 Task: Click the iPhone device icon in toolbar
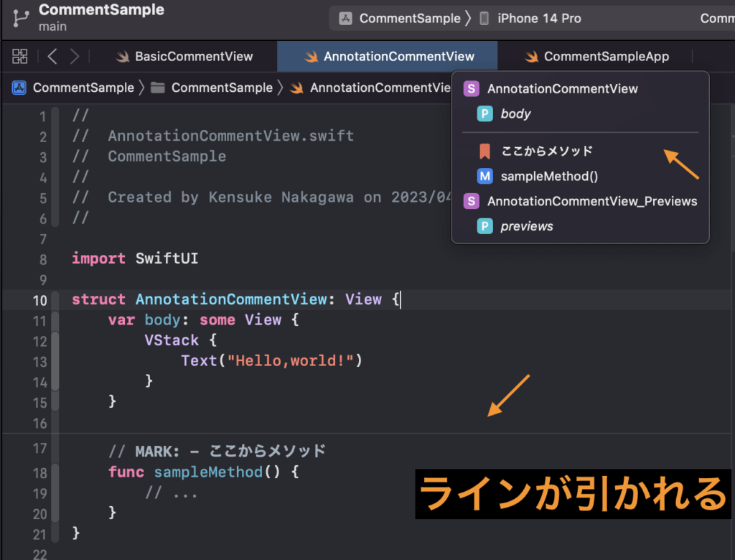[484, 18]
